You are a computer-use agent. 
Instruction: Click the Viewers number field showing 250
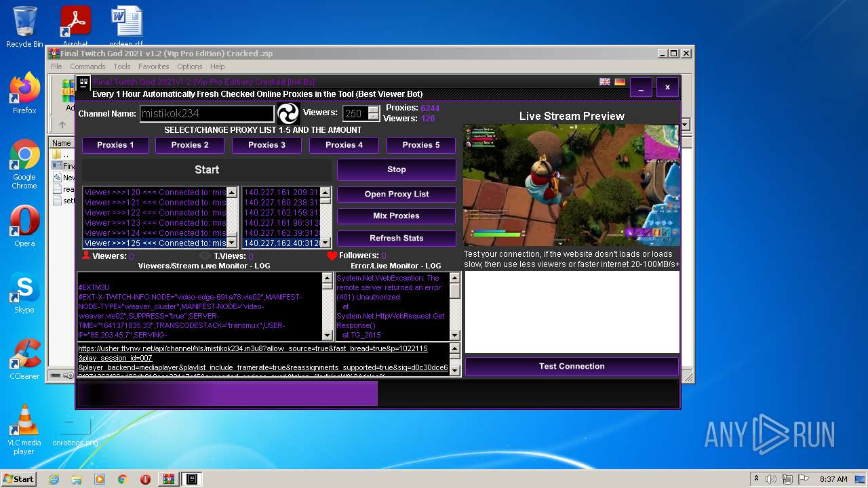[355, 114]
